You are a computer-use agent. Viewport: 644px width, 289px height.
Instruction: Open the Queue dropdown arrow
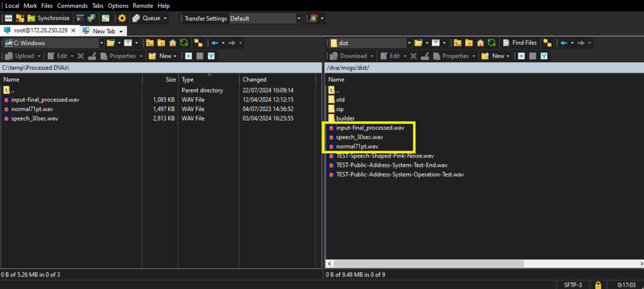[165, 18]
